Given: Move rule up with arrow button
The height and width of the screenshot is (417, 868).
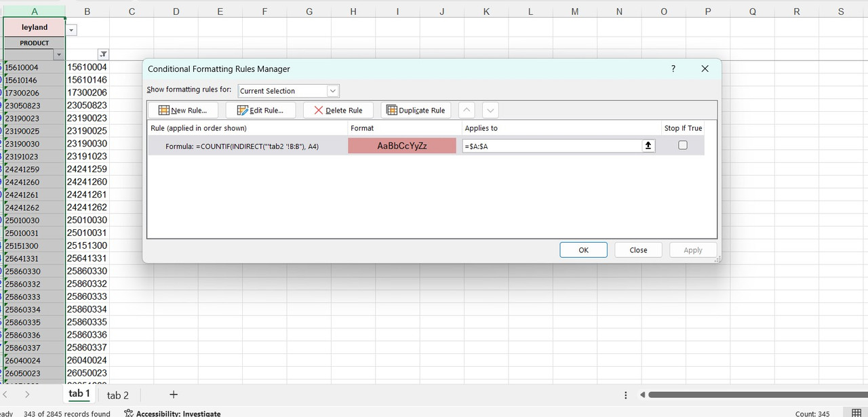Looking at the screenshot, I should coord(467,110).
